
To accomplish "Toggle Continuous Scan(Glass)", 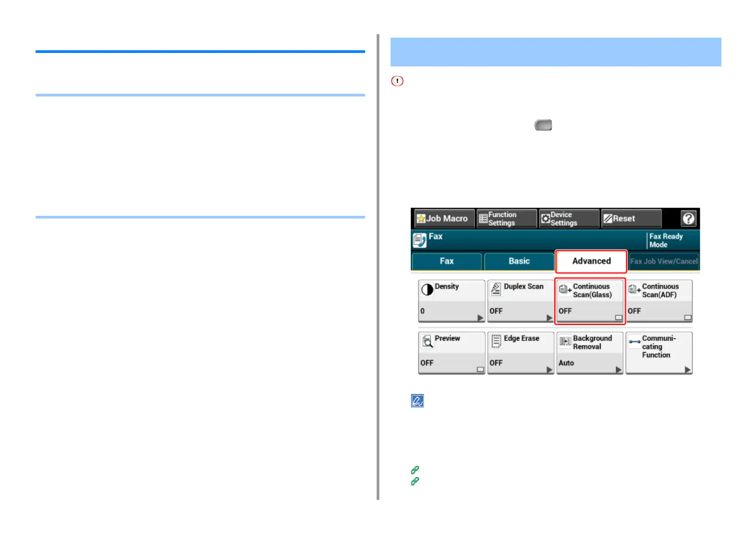I will (590, 301).
